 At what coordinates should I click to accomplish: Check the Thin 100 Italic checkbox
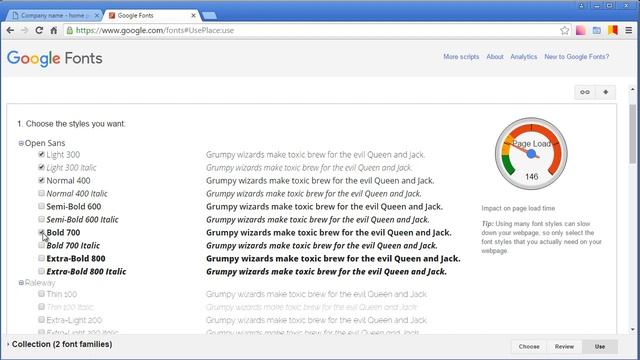pyautogui.click(x=41, y=307)
